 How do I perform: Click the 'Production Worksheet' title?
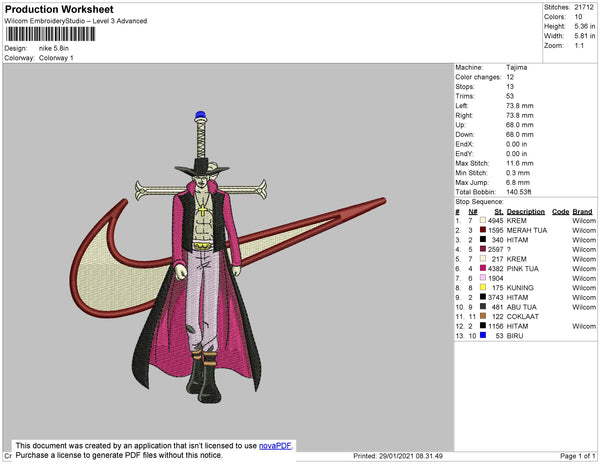coord(59,10)
